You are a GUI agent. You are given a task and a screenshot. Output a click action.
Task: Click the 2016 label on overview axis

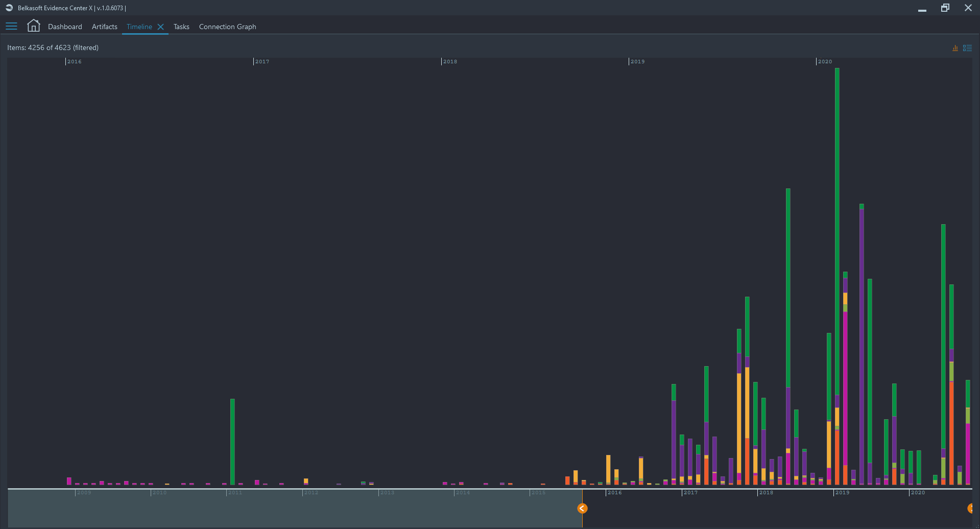pyautogui.click(x=614, y=493)
